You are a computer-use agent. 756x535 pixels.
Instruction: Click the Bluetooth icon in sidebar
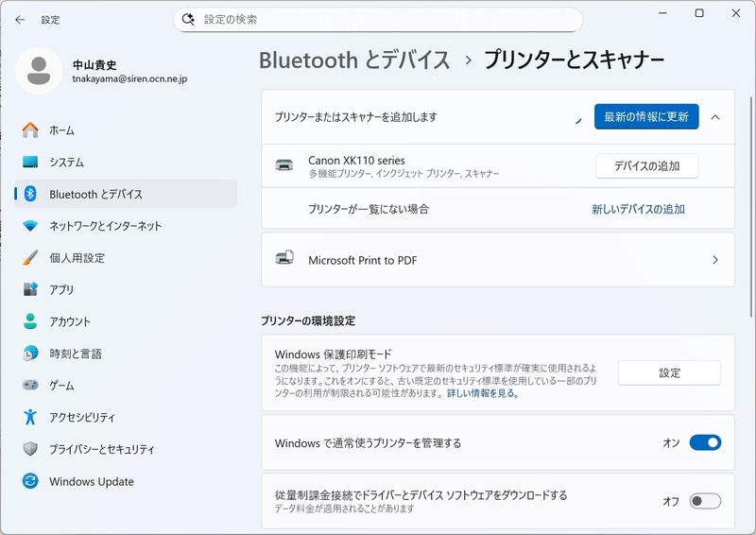point(30,194)
